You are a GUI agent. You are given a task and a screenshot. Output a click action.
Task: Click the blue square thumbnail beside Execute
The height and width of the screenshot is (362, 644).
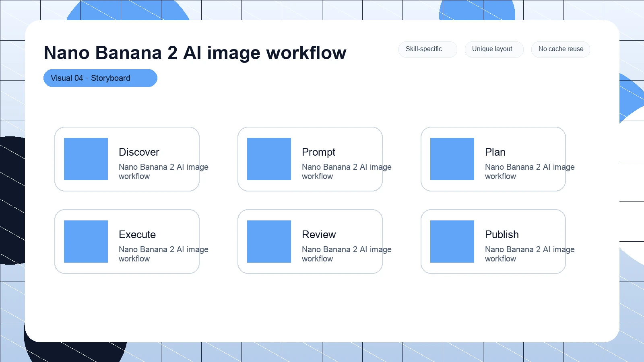[86, 241]
